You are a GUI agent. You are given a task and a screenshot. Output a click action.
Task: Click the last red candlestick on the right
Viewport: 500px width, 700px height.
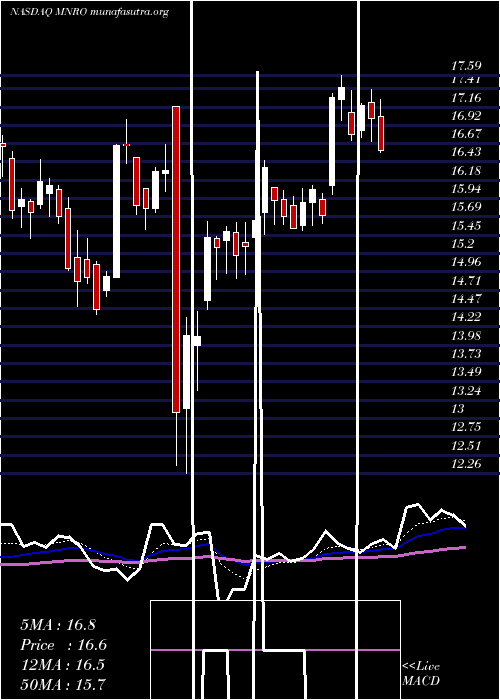(381, 133)
